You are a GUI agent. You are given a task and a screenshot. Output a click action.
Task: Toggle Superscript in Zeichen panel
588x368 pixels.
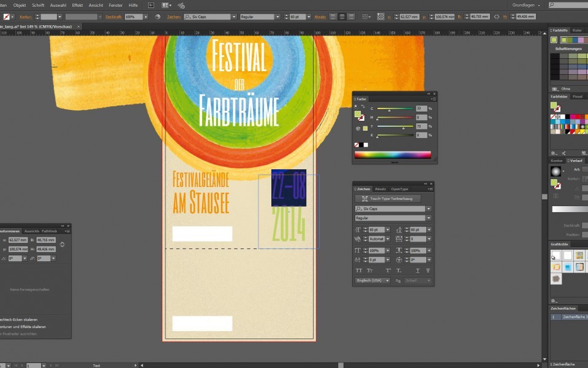(388, 270)
